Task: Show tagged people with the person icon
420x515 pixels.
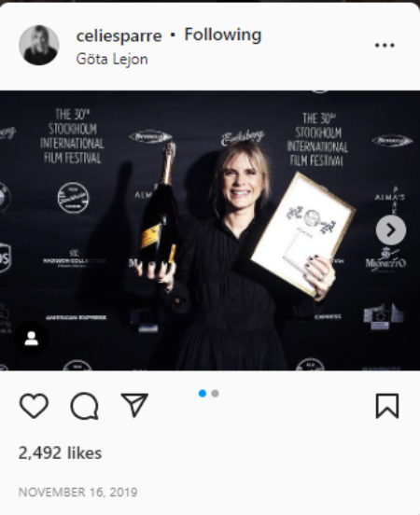Action: click(32, 339)
